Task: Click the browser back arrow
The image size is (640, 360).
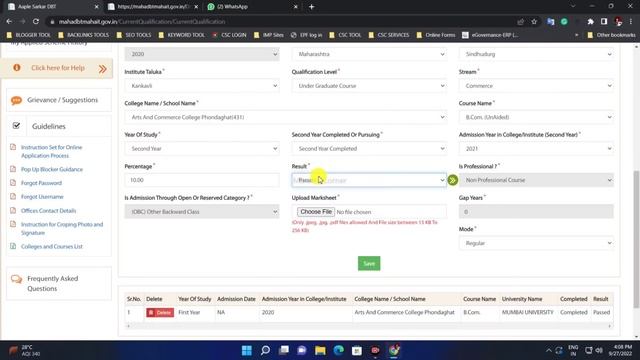Action: click(x=9, y=22)
